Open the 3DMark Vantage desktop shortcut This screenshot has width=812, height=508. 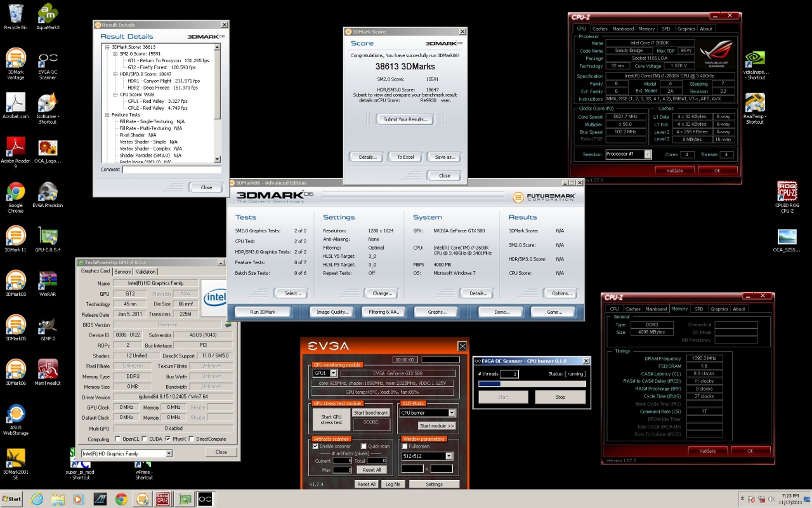pos(16,58)
